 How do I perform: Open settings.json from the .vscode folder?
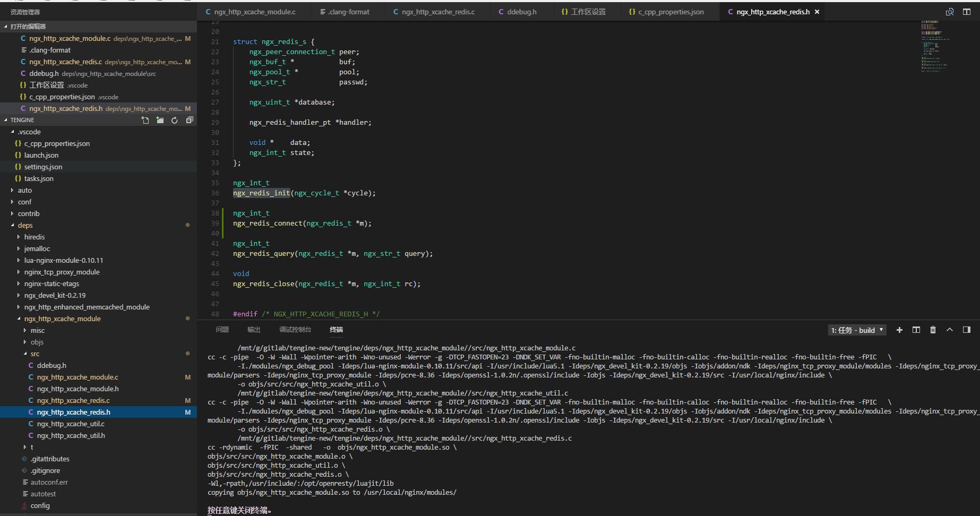pyautogui.click(x=43, y=167)
